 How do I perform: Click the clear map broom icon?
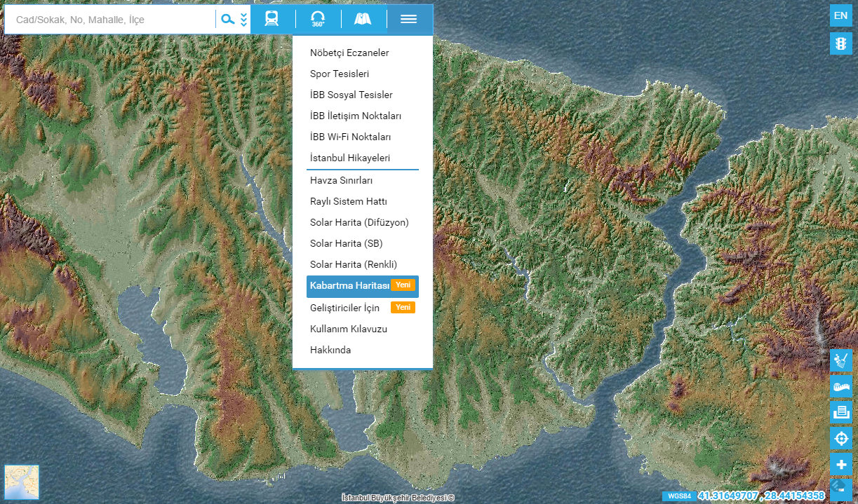point(840,360)
